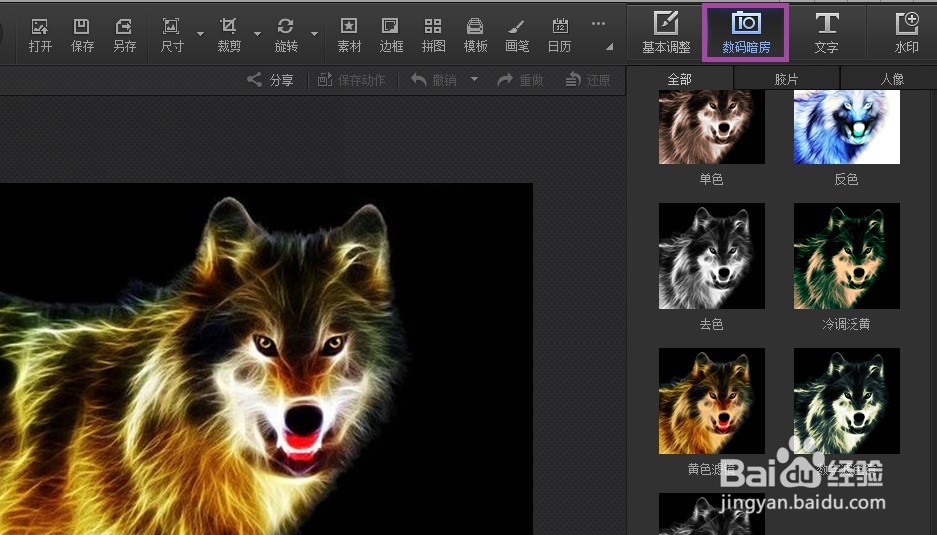Open the 模板 (Template) tool
937x535 pixels.
(x=475, y=35)
